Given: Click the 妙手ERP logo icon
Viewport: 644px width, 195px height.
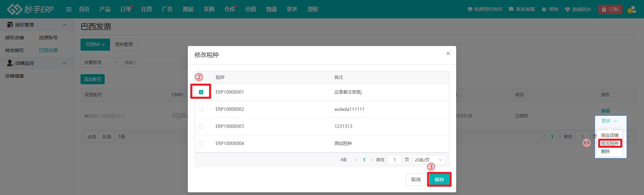Looking at the screenshot, I should pos(15,9).
